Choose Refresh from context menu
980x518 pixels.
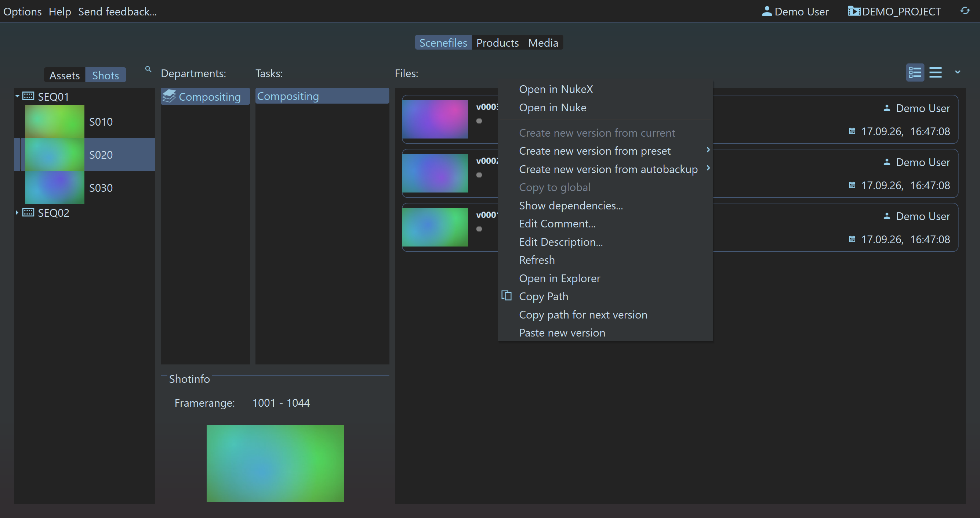click(605, 260)
